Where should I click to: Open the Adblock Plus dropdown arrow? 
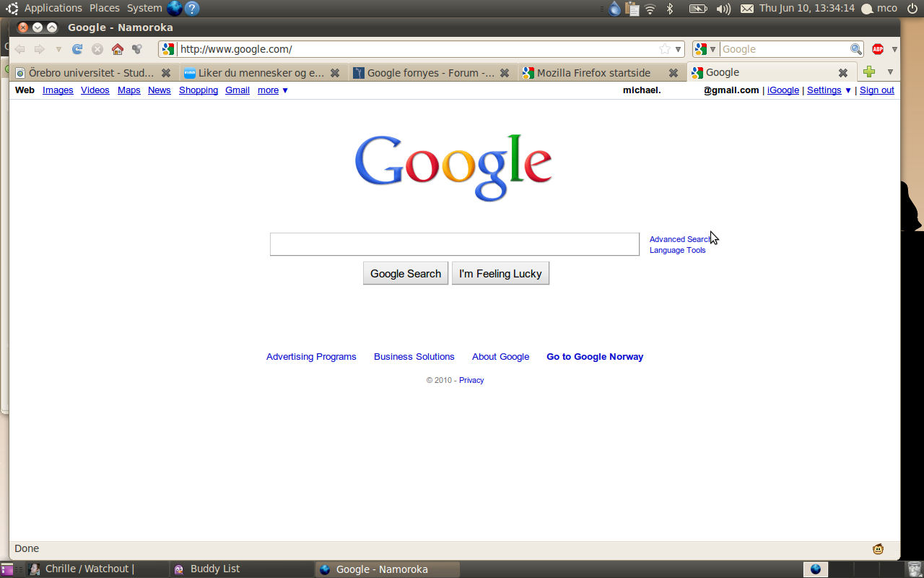(x=894, y=49)
